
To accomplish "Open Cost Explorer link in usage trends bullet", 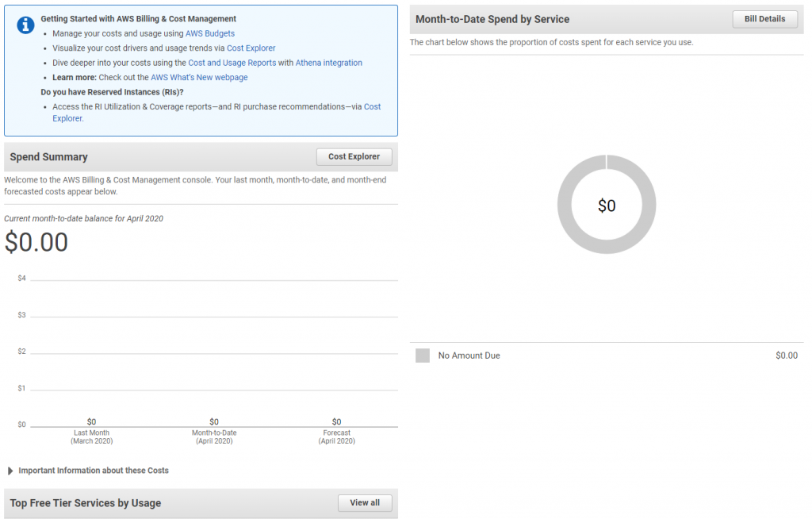I will [x=251, y=48].
